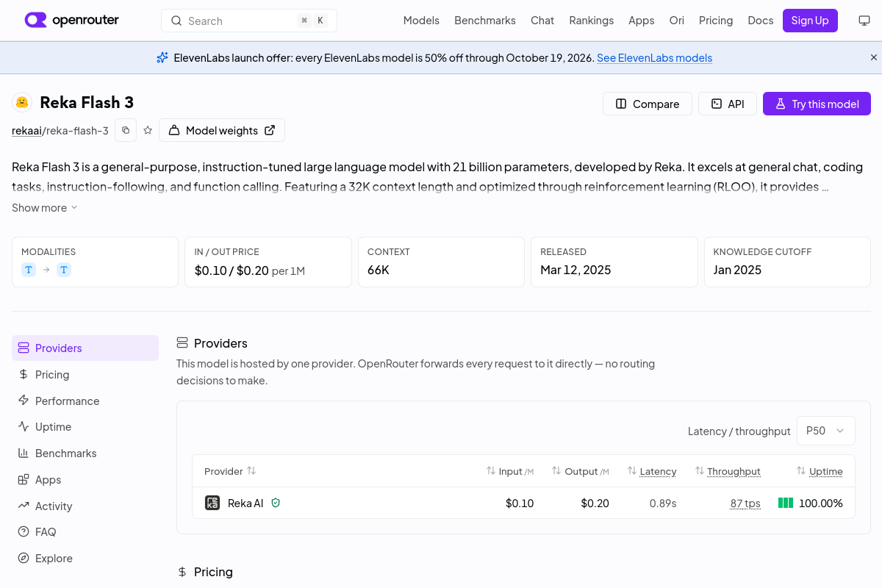Screen dimensions: 882x588
Task: Sort providers by Uptime
Action: [x=820, y=471]
